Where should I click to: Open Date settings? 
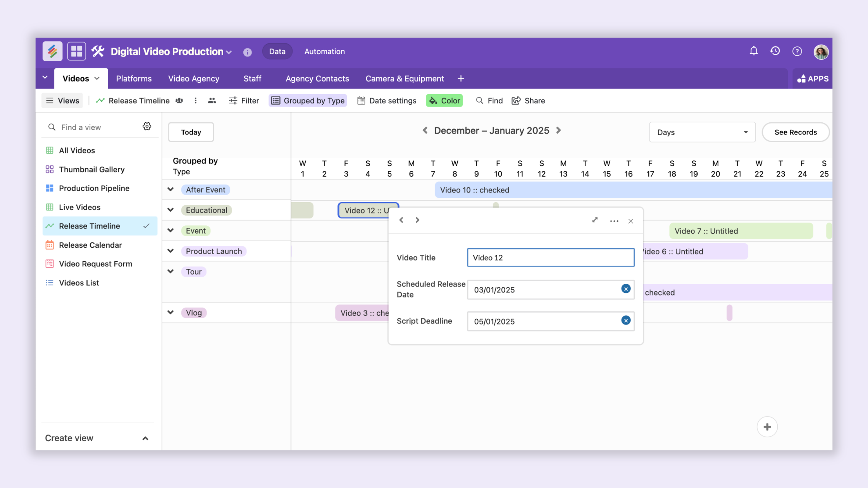point(387,101)
